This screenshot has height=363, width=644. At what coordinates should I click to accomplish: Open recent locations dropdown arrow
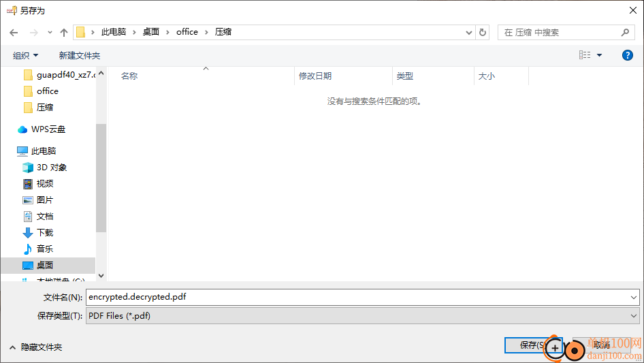coord(50,33)
